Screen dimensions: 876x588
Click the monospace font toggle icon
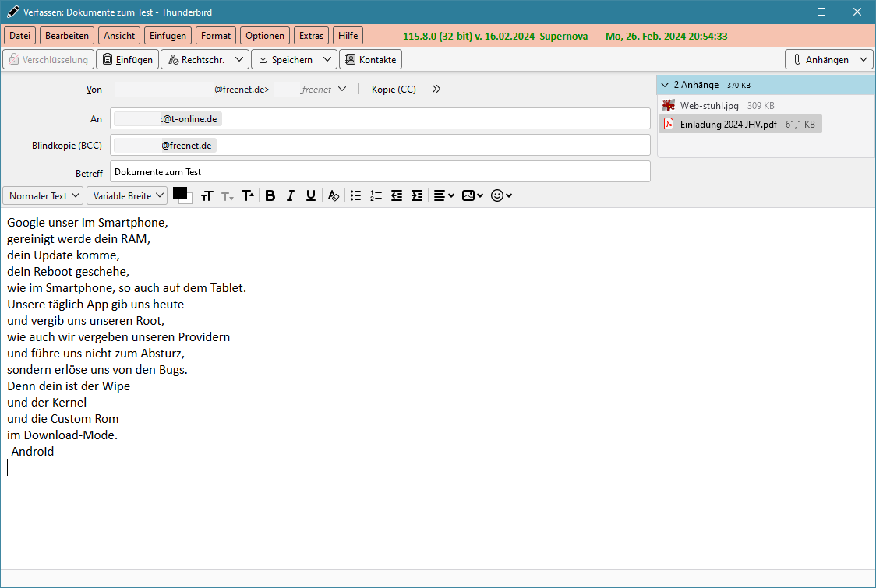click(x=207, y=195)
